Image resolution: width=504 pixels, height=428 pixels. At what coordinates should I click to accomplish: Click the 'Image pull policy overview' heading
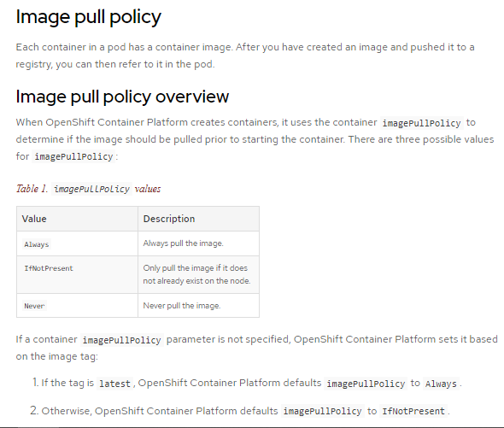pos(122,97)
